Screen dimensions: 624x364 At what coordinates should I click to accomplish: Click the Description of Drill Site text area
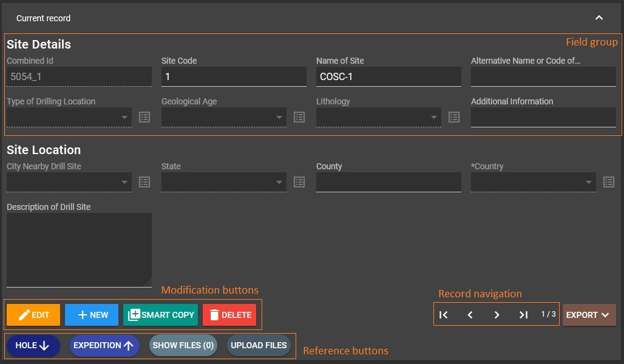tap(79, 249)
